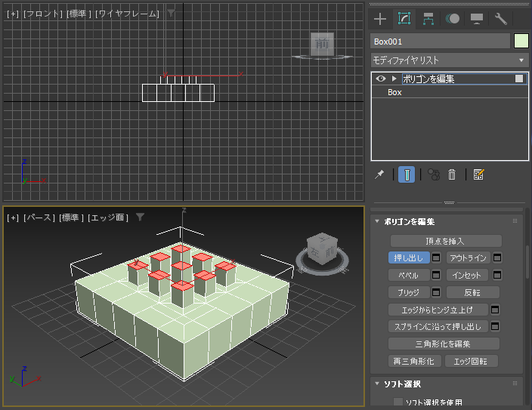This screenshot has height=410, width=532.
Task: Open インセット settings box icon
Action: click(497, 275)
